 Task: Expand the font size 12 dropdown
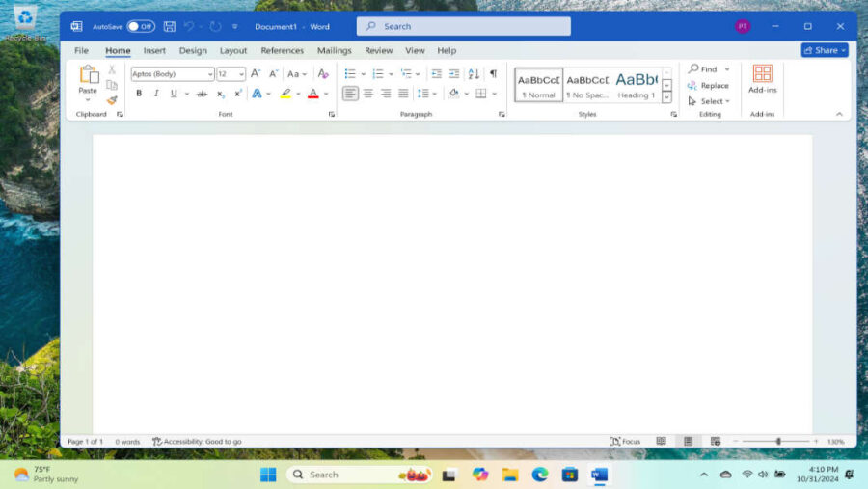click(241, 74)
